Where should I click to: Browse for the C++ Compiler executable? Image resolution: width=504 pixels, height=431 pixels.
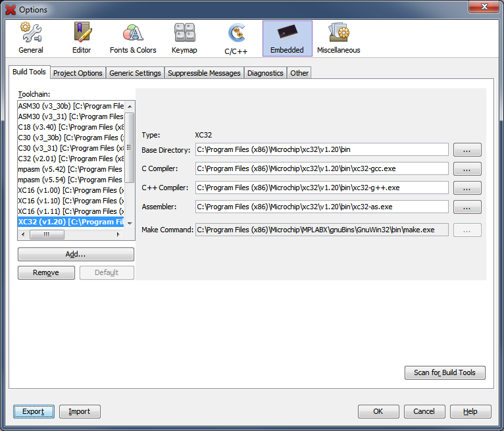(467, 188)
